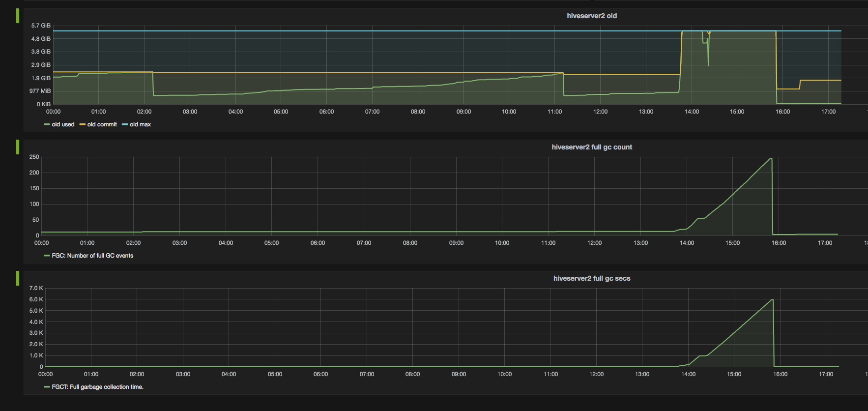Toggle the "FGC: Number of full GC events" legend entry
This screenshot has width=868, height=411.
[x=92, y=256]
